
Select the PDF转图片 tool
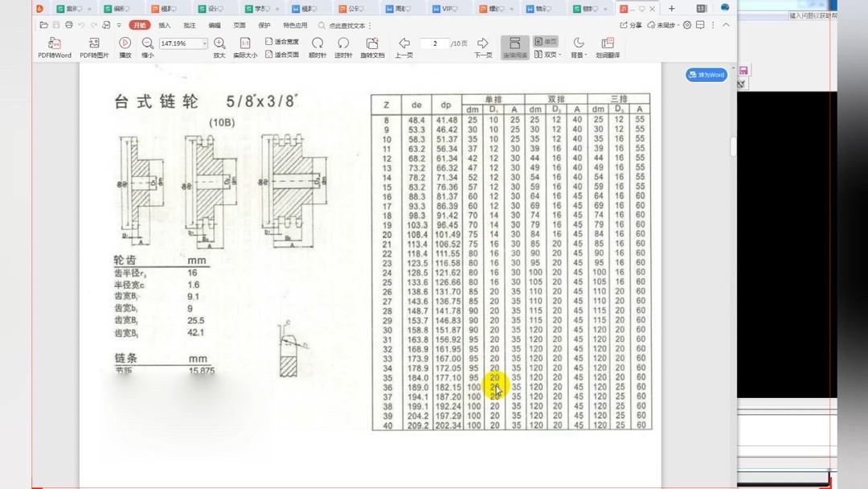[95, 45]
